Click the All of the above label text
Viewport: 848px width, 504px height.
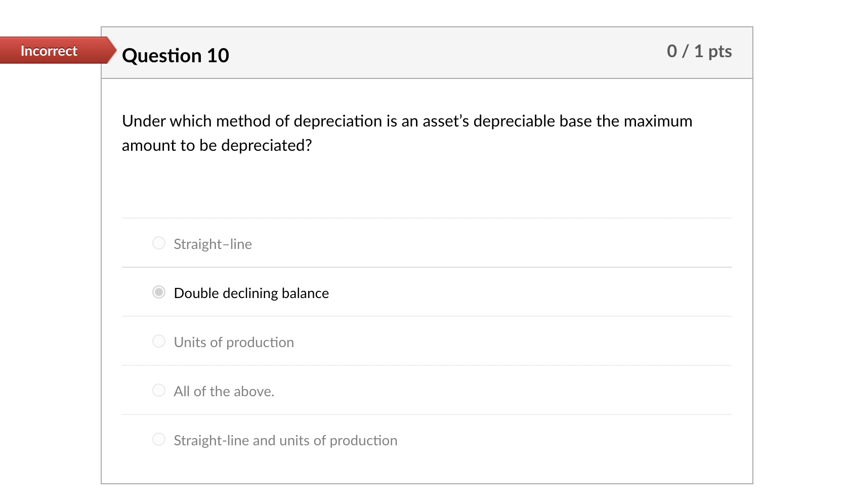click(x=224, y=391)
